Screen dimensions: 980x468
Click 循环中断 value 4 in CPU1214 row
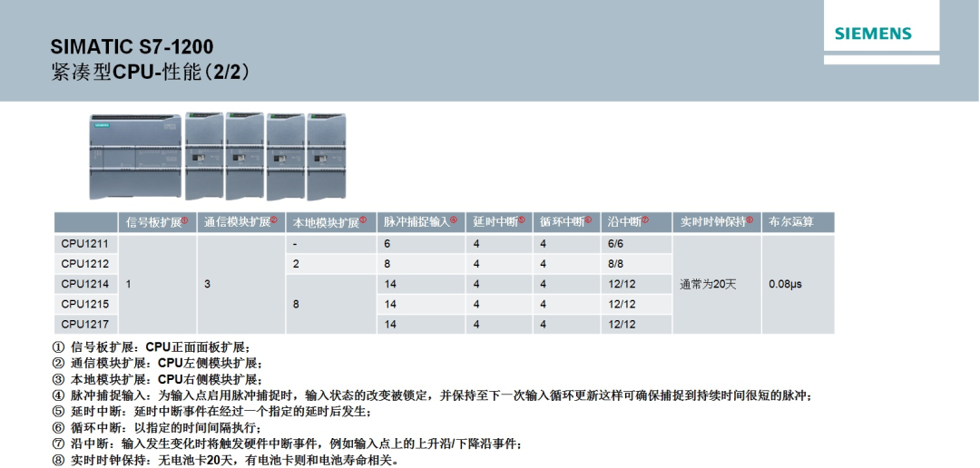(x=544, y=284)
